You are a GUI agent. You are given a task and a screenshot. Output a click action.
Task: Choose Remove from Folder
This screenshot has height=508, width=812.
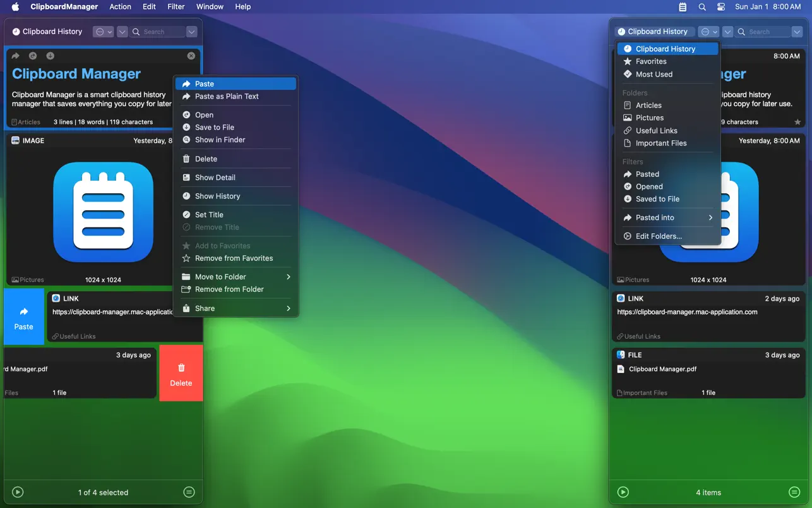click(x=236, y=289)
